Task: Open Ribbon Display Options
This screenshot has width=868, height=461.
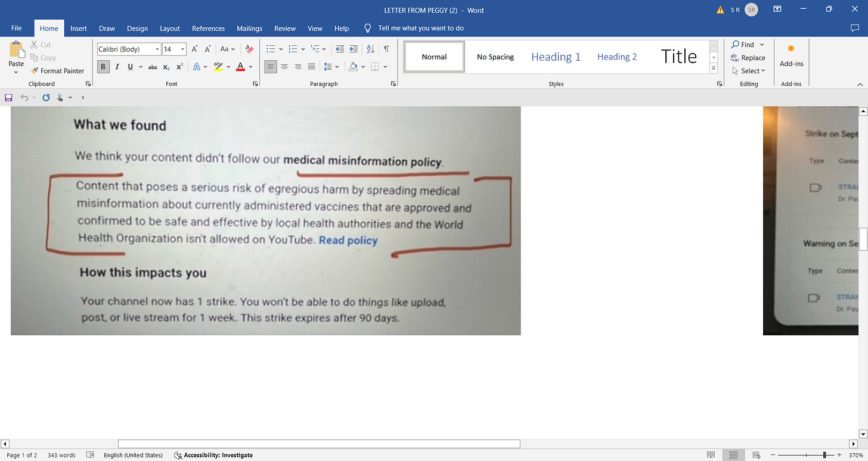Action: point(777,10)
